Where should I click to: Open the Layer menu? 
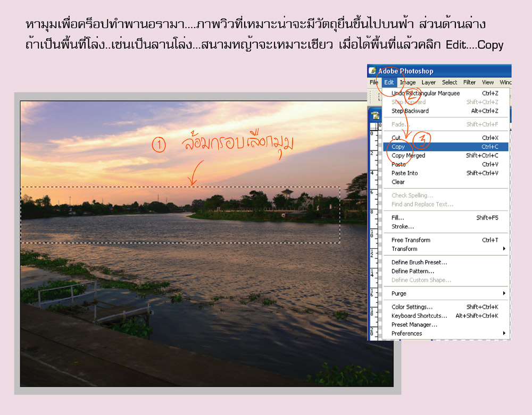coord(429,82)
